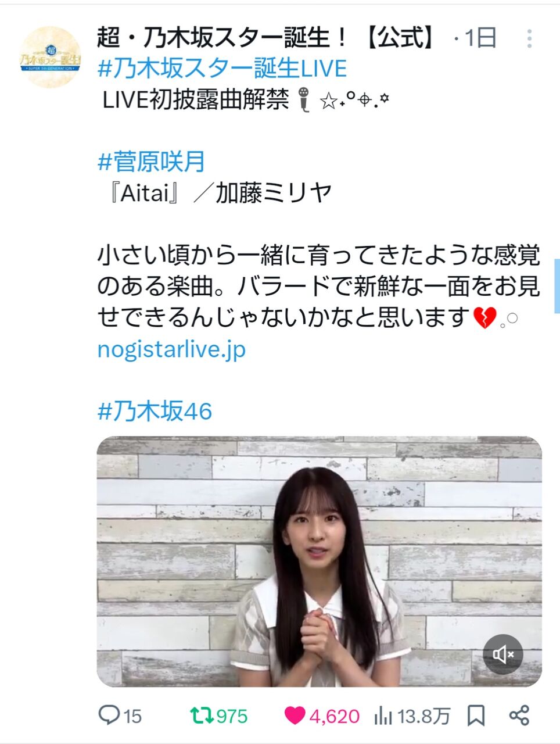The image size is (560, 744).
Task: Unmute the video with speaker icon
Action: tap(503, 654)
